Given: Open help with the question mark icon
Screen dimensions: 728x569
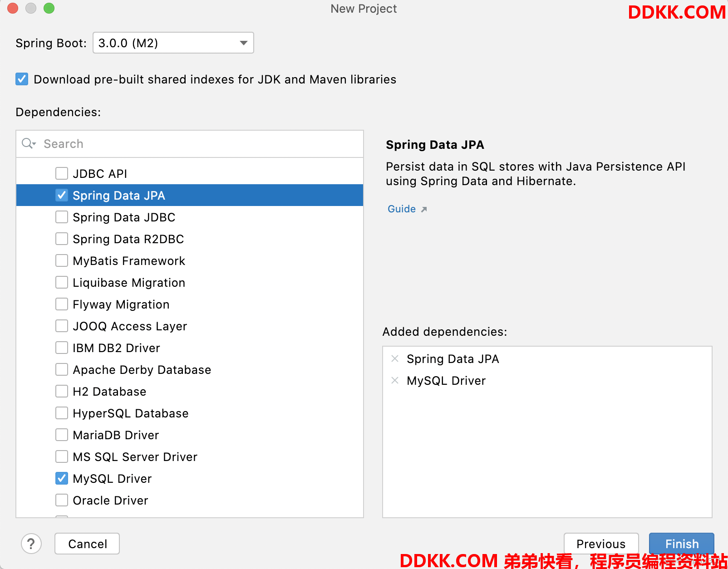Looking at the screenshot, I should [31, 544].
